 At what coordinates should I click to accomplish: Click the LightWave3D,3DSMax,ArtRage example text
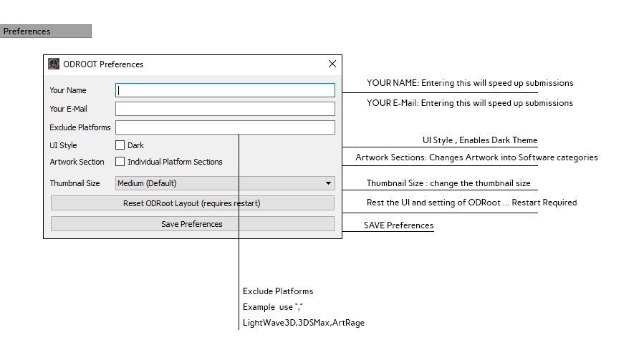(x=304, y=323)
